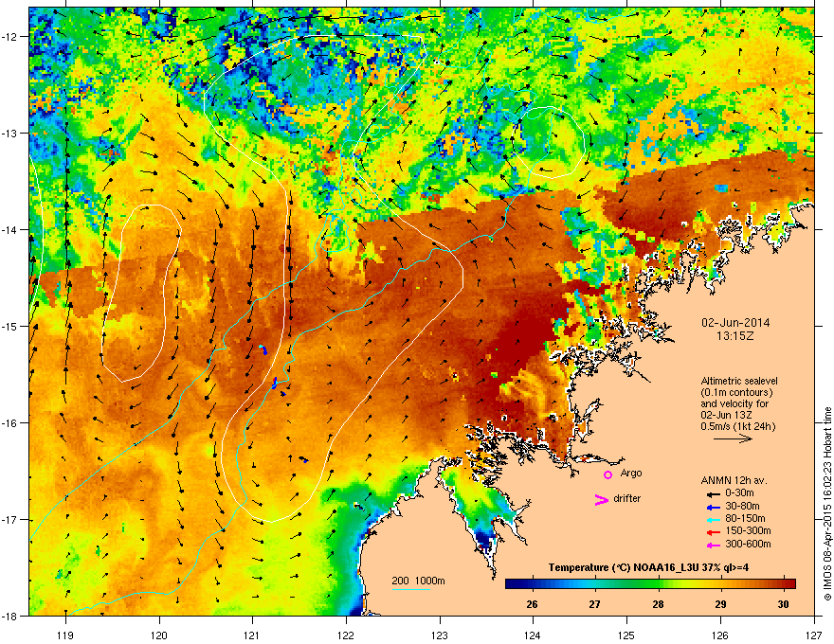The height and width of the screenshot is (644, 834).
Task: Click the '-14' latitude axis label
Action: pyautogui.click(x=9, y=230)
